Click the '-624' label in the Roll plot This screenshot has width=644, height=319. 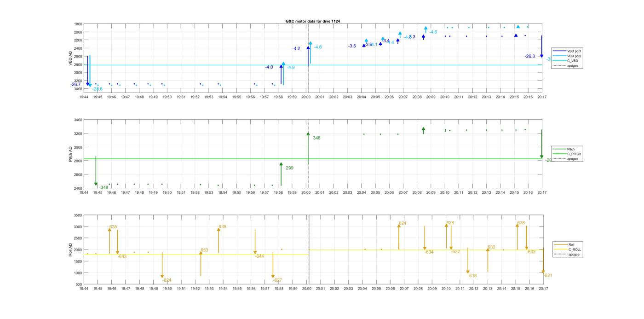(x=167, y=280)
